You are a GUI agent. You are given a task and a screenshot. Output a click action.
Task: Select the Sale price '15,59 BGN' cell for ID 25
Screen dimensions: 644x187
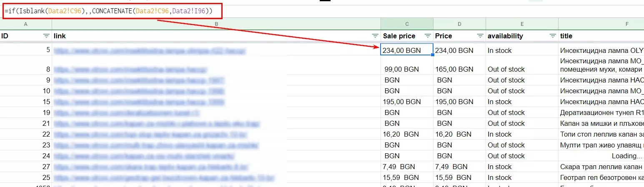pyautogui.click(x=407, y=177)
